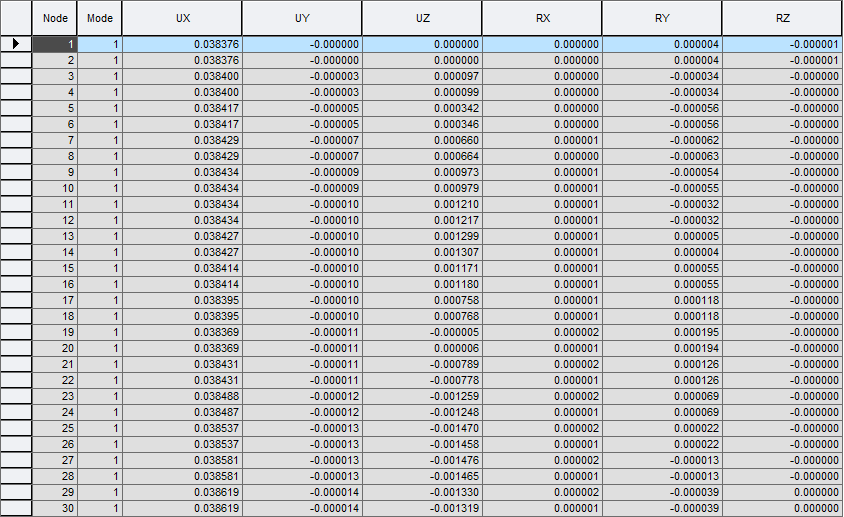Screen dimensions: 844x517
Task: Click Node cell 24
Action: click(x=55, y=413)
